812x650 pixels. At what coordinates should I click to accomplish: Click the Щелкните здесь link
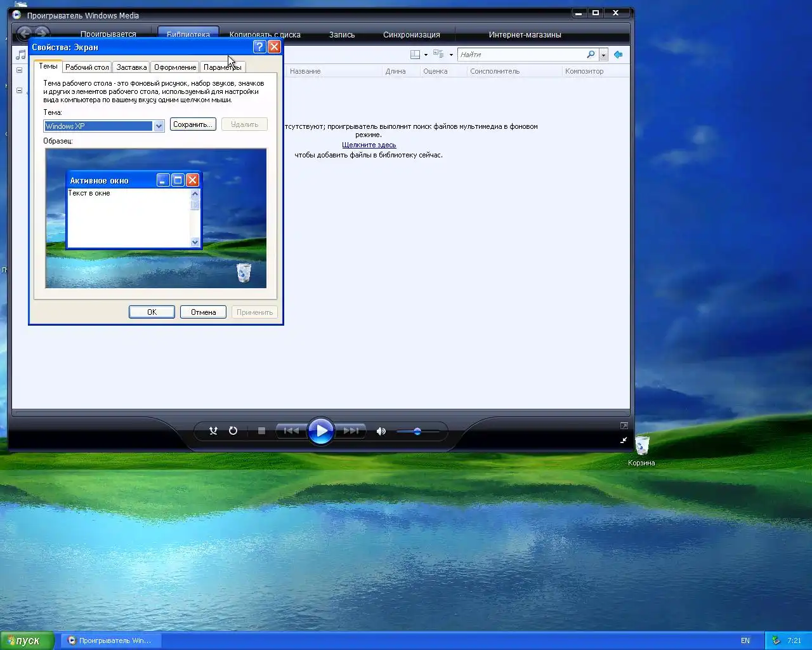(x=369, y=145)
